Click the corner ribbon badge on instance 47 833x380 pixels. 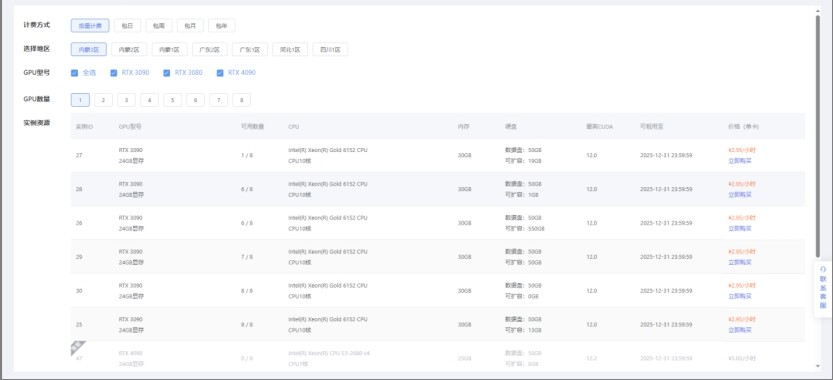[77, 348]
